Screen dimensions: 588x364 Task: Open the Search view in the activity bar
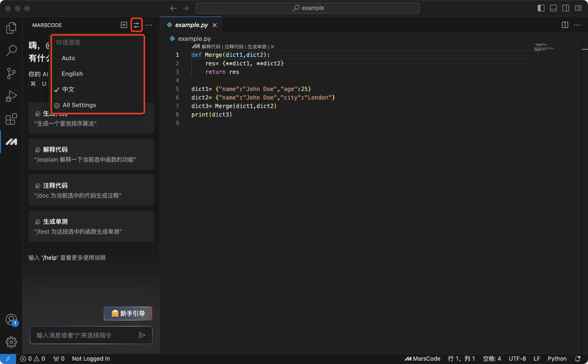(11, 51)
